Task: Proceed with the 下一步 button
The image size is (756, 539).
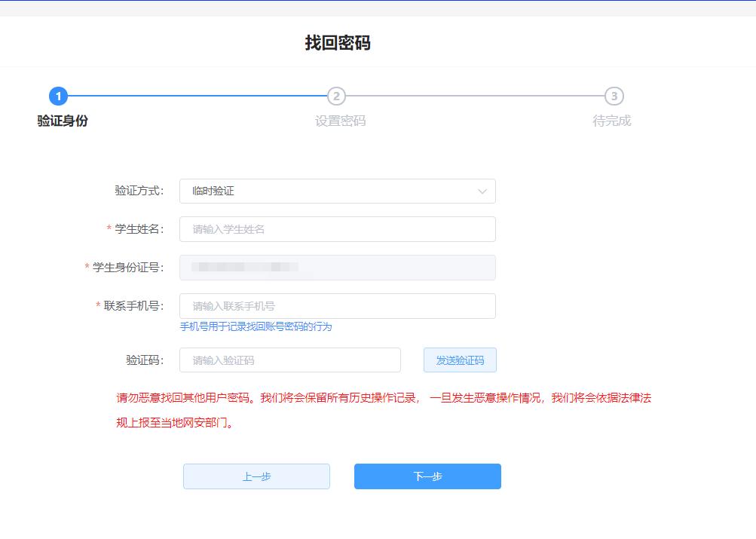Action: point(427,476)
